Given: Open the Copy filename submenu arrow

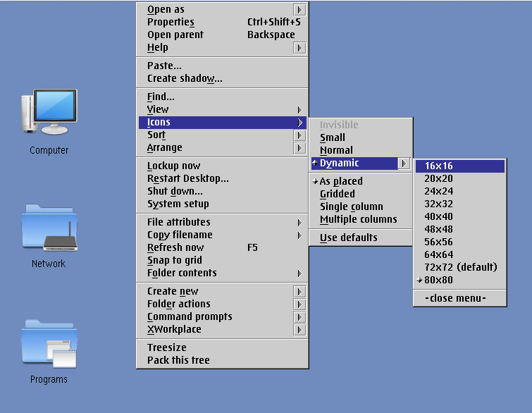Looking at the screenshot, I should (x=299, y=235).
